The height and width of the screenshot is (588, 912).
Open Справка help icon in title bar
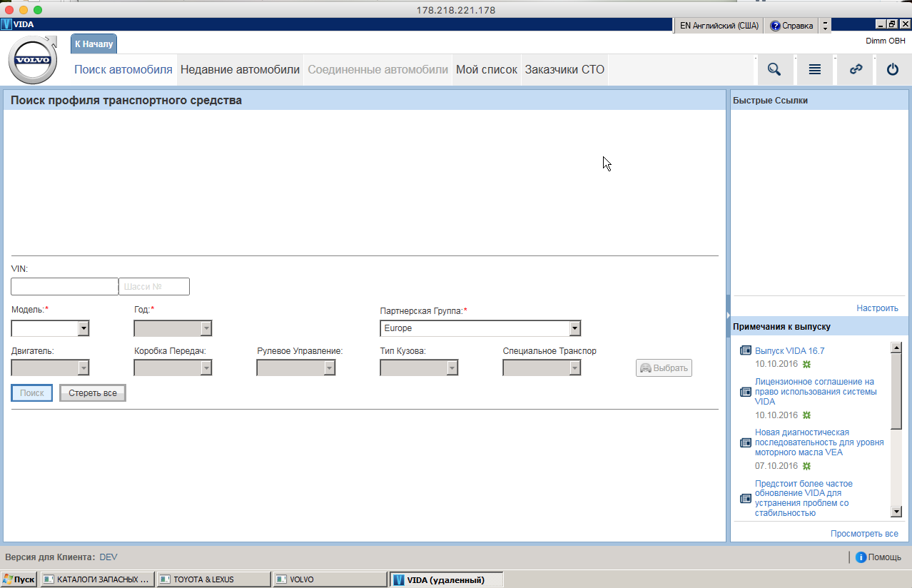[x=775, y=26]
